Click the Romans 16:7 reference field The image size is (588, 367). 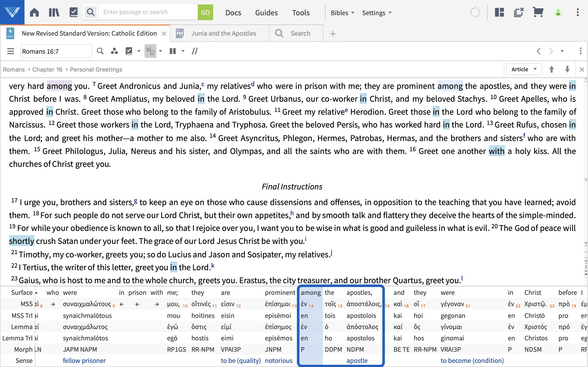pyautogui.click(x=56, y=51)
